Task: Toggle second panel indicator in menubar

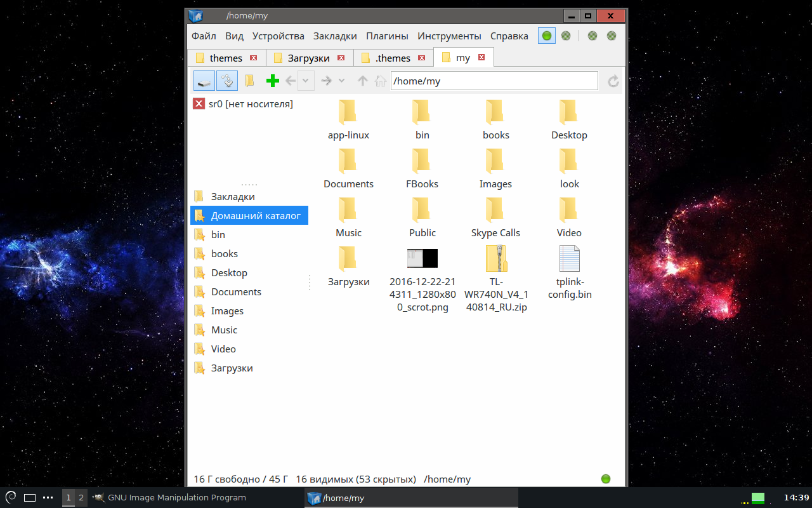Action: coord(566,36)
